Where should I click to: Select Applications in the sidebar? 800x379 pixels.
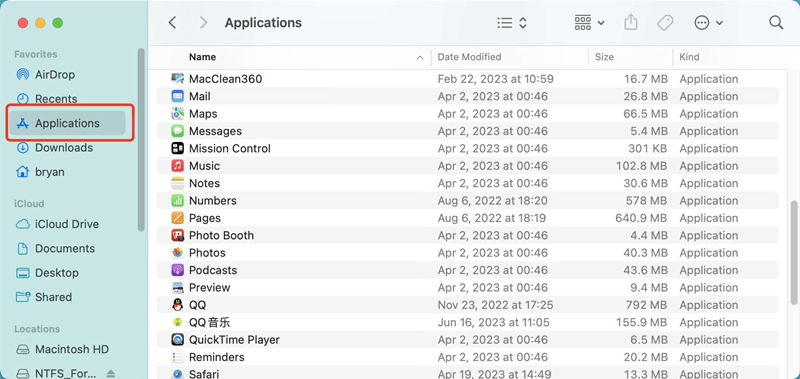tap(67, 123)
